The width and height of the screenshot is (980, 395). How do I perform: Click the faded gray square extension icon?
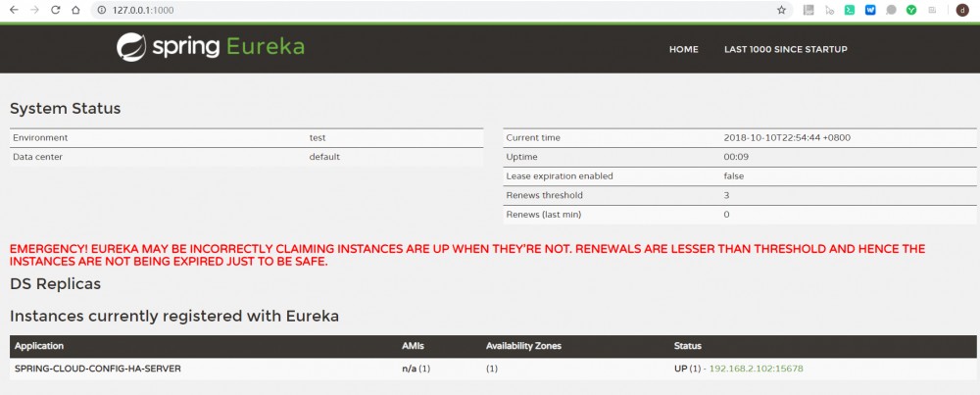[932, 10]
